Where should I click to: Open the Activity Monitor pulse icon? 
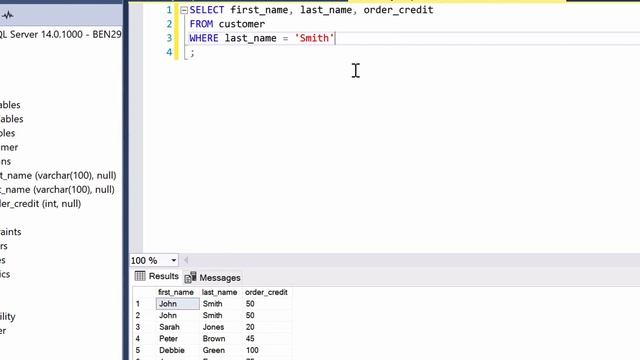coord(7,16)
